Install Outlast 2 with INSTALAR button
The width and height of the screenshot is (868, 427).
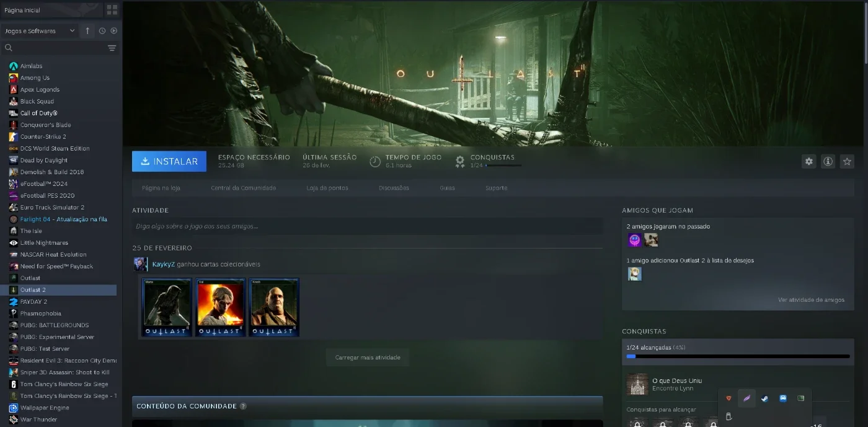pyautogui.click(x=169, y=161)
